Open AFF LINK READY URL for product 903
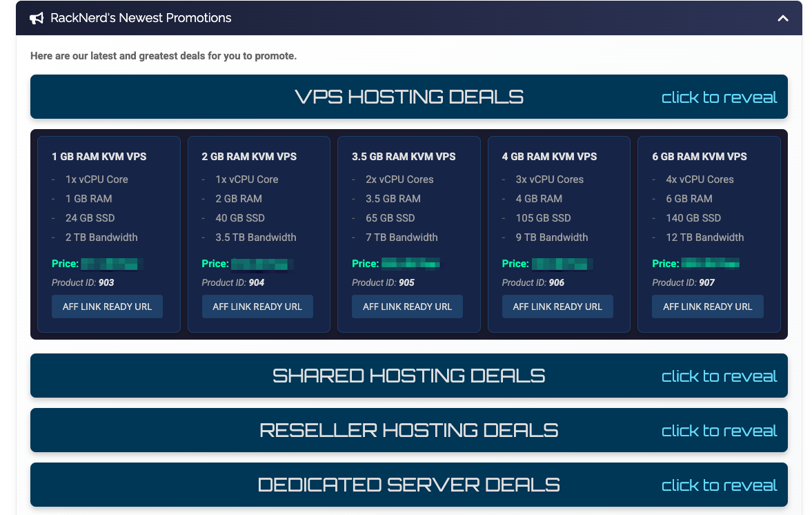The image size is (812, 515). click(107, 307)
